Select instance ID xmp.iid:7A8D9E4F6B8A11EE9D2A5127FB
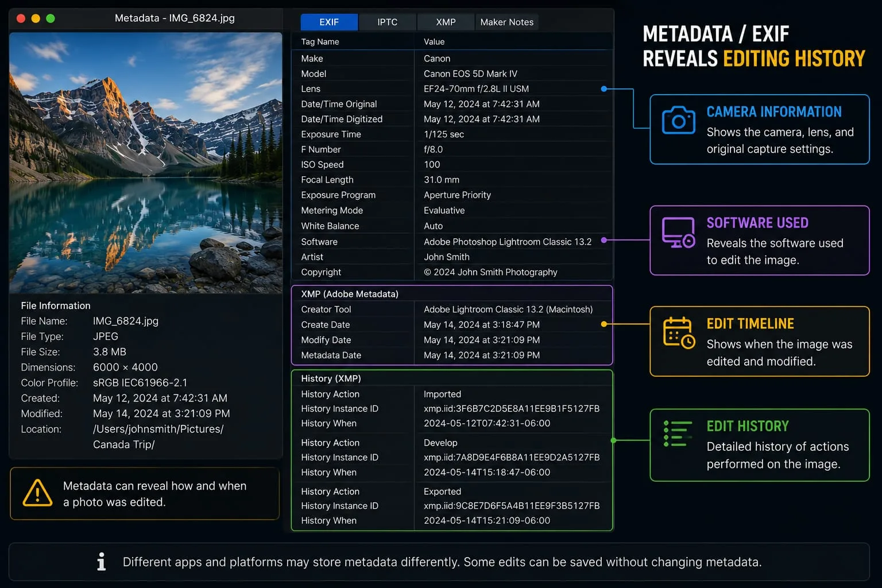Viewport: 882px width, 588px height. point(512,458)
